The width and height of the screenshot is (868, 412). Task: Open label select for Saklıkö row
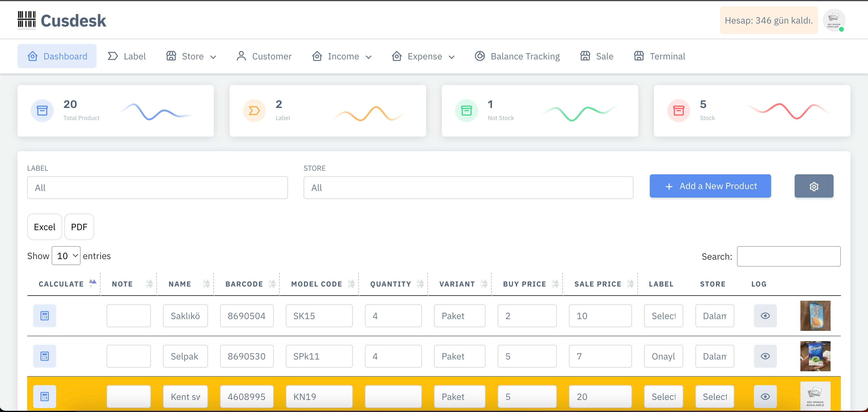click(663, 316)
